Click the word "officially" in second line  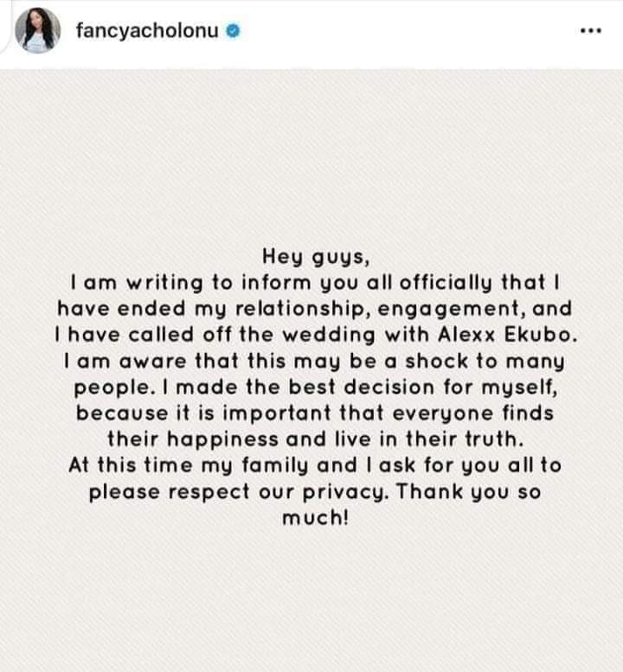(446, 284)
